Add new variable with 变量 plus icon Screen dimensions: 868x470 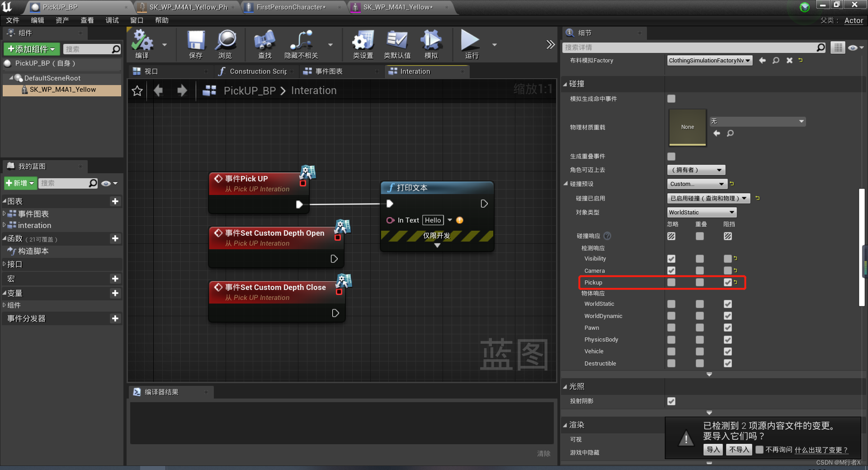[x=115, y=293]
